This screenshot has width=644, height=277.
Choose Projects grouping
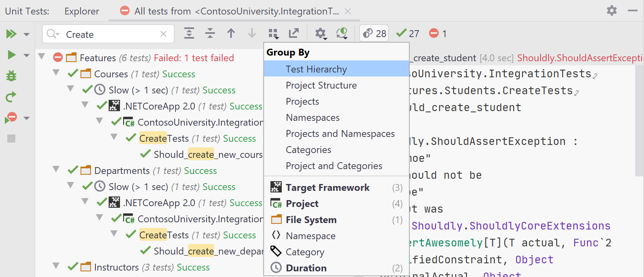point(336,101)
